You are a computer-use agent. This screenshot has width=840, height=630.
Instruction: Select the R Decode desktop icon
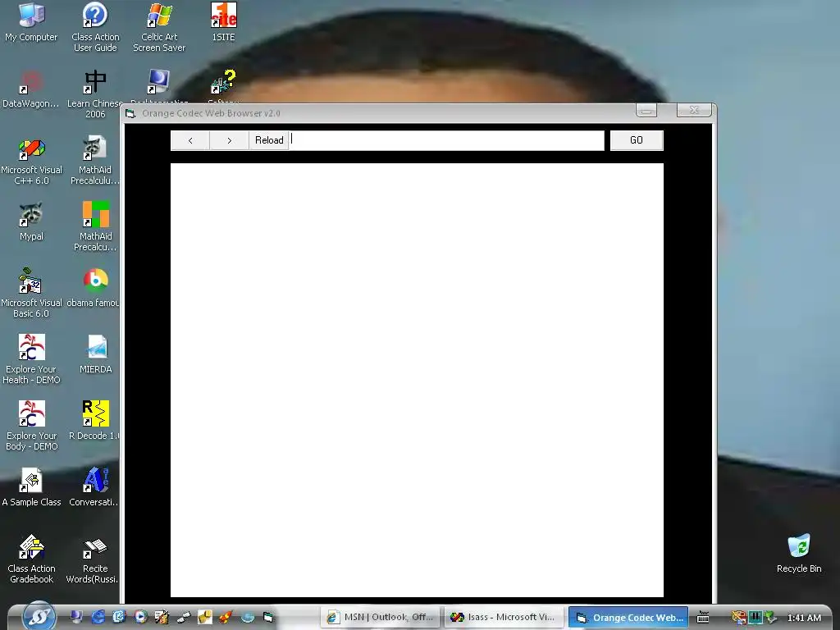click(94, 420)
